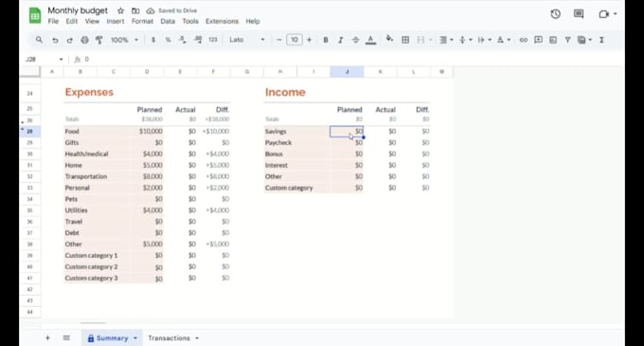The height and width of the screenshot is (346, 644).
Task: Click the Create a filter funnel icon
Action: point(567,40)
